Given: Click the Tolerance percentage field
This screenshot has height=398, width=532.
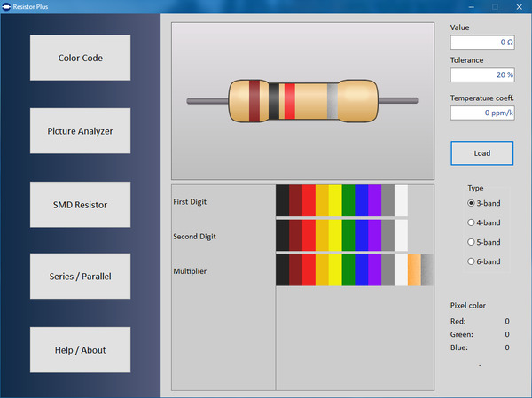Looking at the screenshot, I should [x=481, y=74].
